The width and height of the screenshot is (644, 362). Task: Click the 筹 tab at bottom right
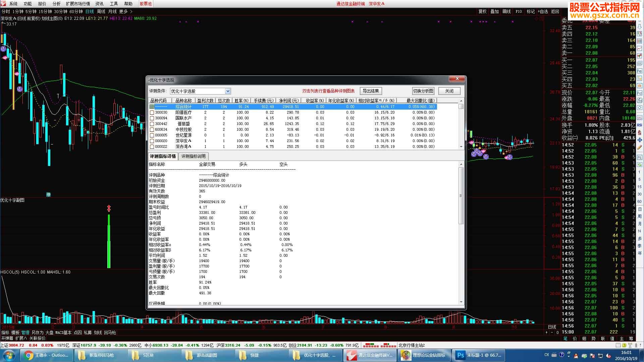pyautogui.click(x=631, y=339)
